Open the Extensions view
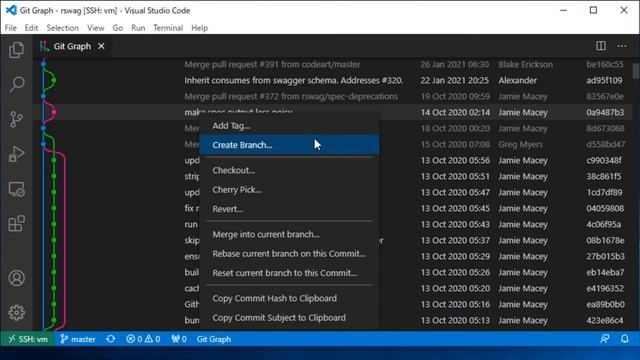Image resolution: width=640 pixels, height=360 pixels. 16,224
